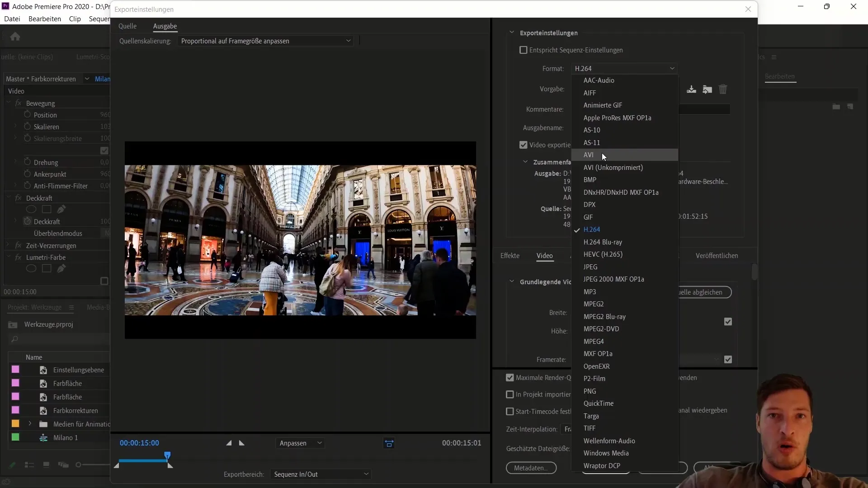Choose HEVC (H.265) format
This screenshot has height=488, width=868.
point(625,254)
